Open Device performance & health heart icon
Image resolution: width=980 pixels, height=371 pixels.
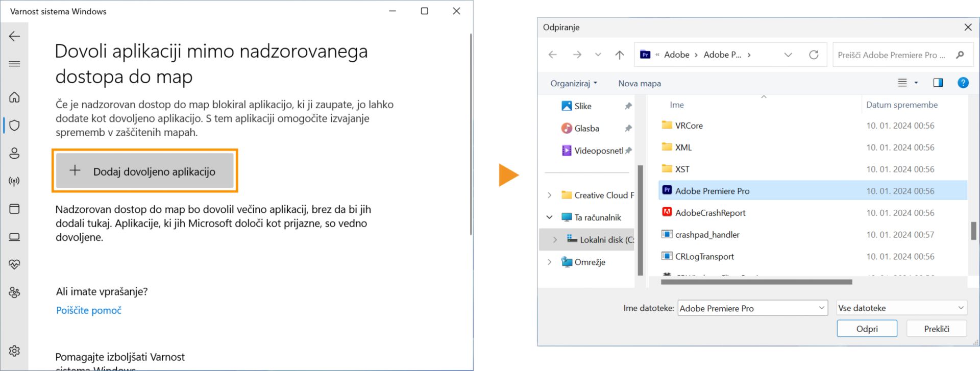coord(15,264)
